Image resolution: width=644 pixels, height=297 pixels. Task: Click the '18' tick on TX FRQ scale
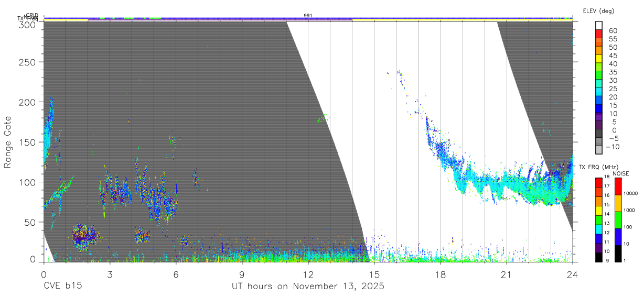tap(607, 177)
